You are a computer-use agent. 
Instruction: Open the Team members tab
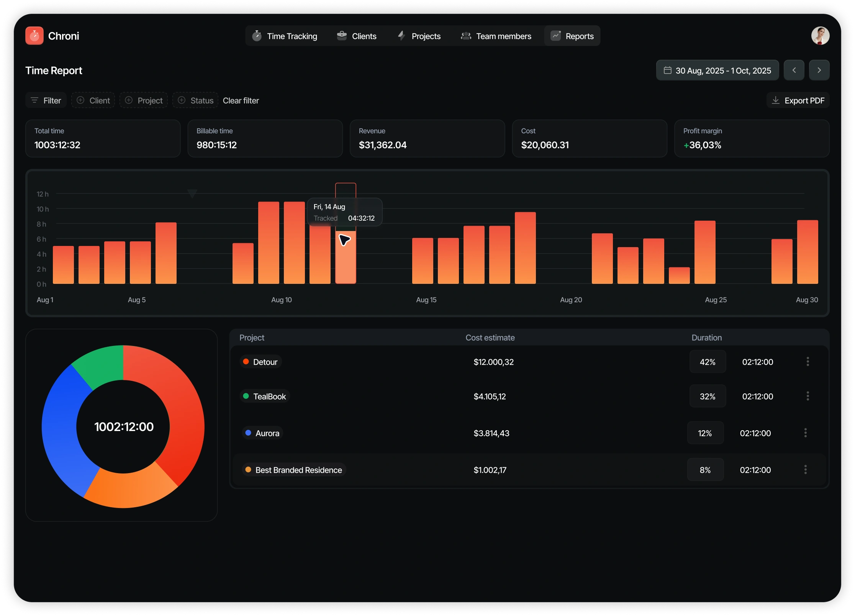tap(496, 36)
